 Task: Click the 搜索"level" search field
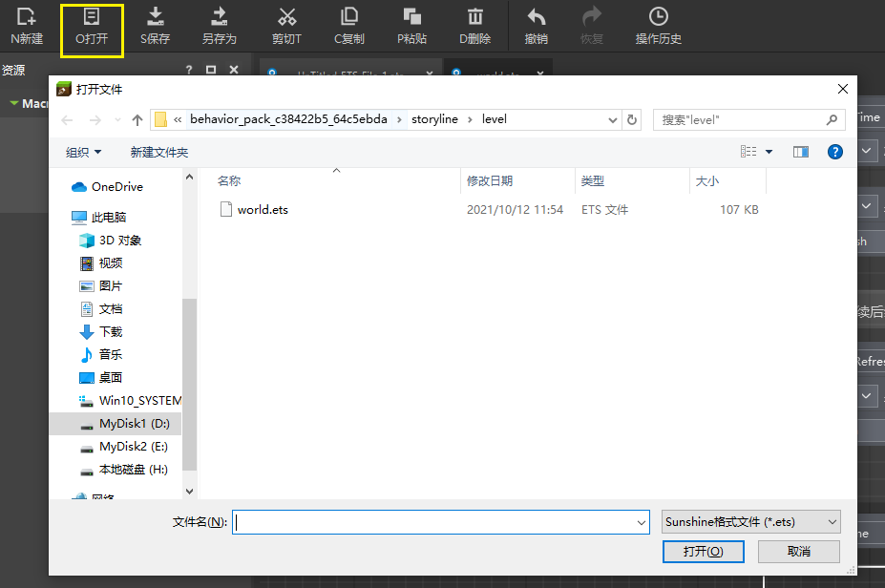740,119
